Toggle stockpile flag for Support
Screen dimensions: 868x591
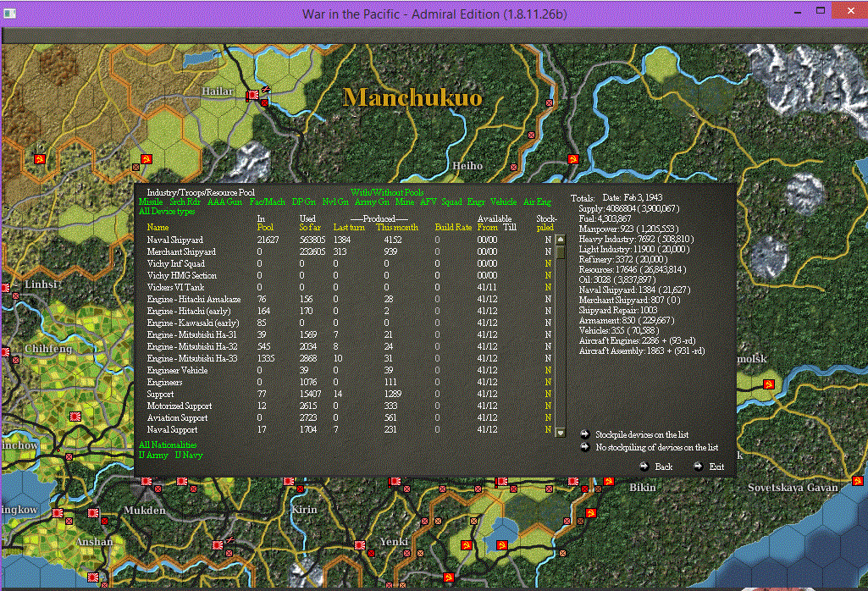548,395
